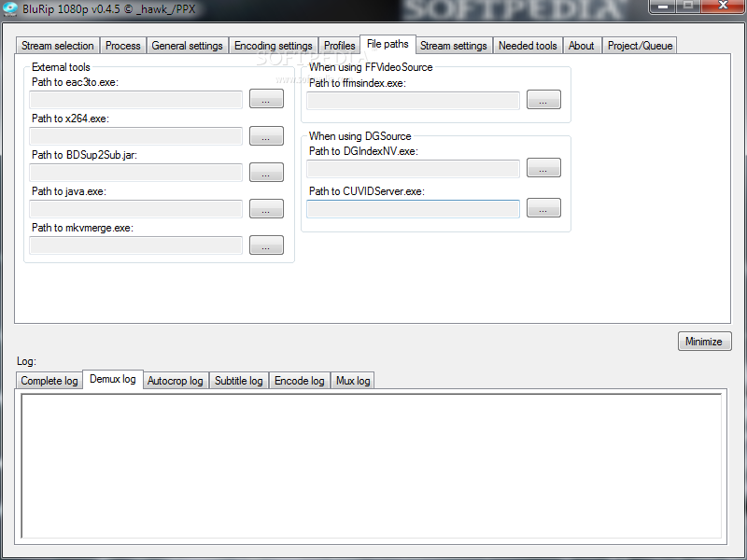Switch to the Stream selection tab
This screenshot has width=747, height=560.
[57, 46]
